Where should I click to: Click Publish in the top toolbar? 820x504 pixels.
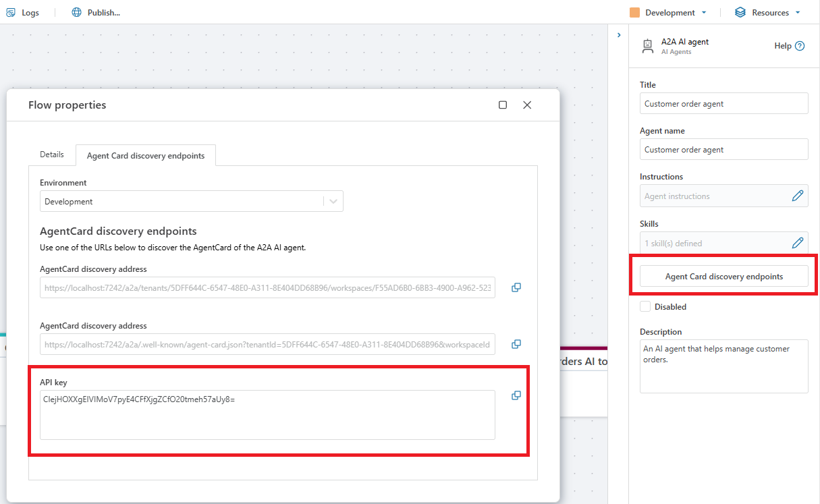click(96, 13)
